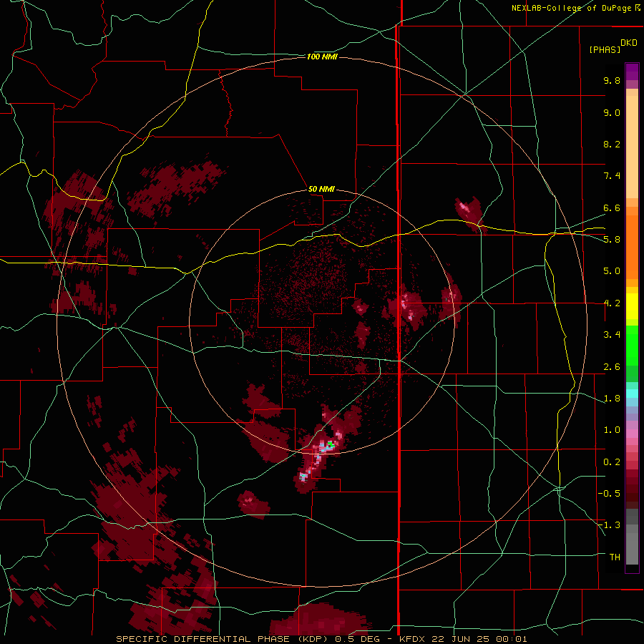Select the 6.6 scale label
This screenshot has width=644, height=644.
(x=612, y=208)
